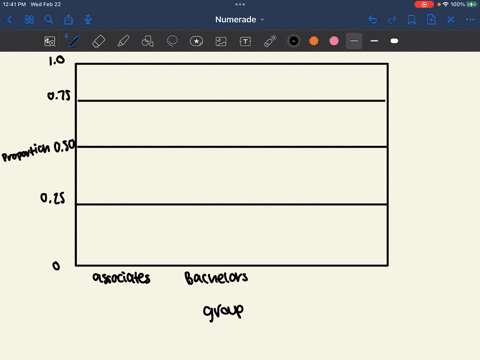This screenshot has width=480, height=360.
Task: Tap the battery status indicator
Action: click(x=464, y=4)
